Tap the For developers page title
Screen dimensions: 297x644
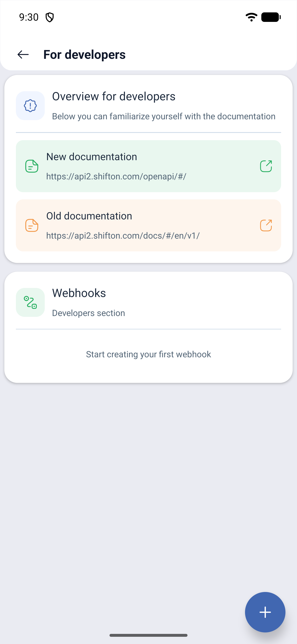(84, 54)
